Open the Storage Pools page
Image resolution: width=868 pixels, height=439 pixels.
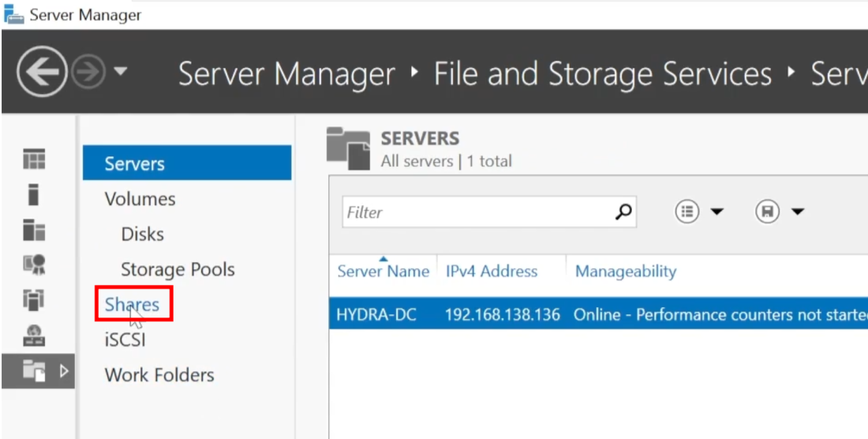178,269
